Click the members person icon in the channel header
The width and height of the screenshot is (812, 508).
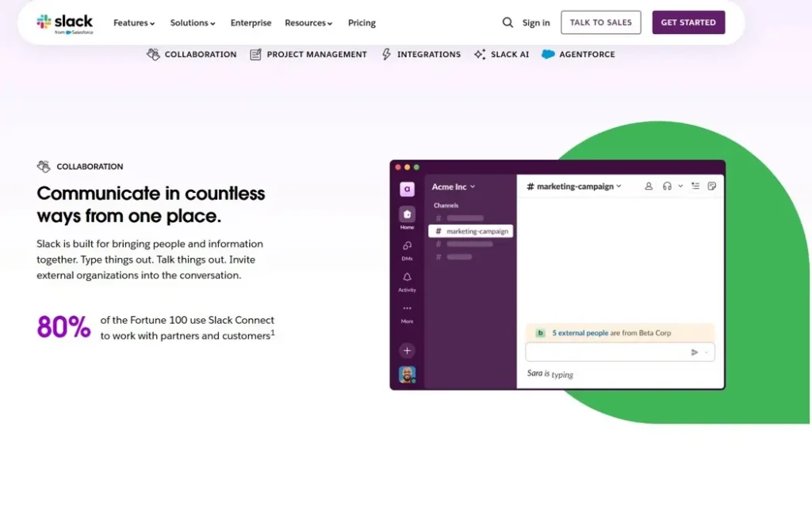(649, 186)
